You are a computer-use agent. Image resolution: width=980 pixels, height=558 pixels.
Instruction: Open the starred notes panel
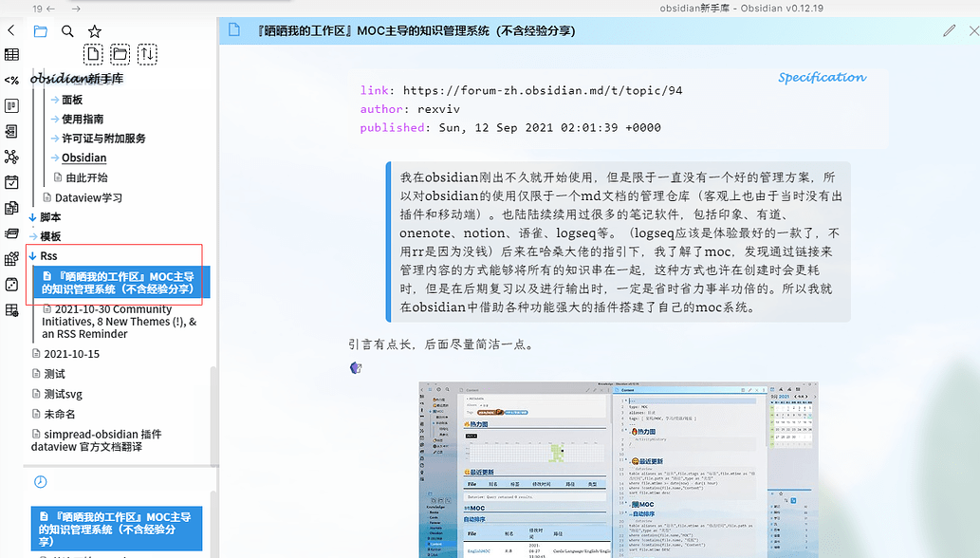pyautogui.click(x=94, y=30)
